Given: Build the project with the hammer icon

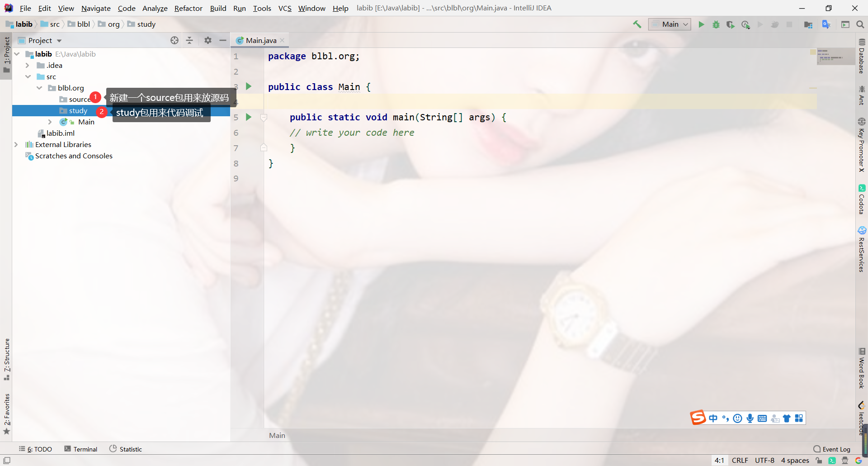Looking at the screenshot, I should [637, 24].
